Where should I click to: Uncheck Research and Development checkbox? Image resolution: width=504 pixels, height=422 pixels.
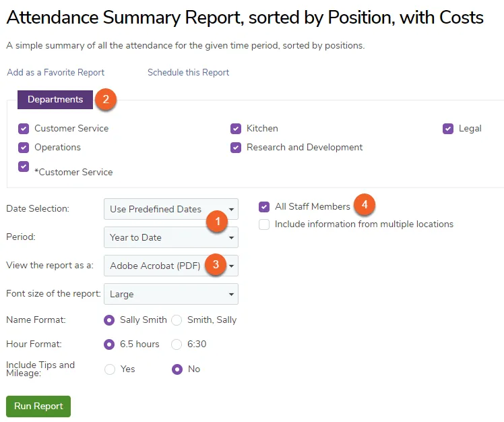coord(236,148)
